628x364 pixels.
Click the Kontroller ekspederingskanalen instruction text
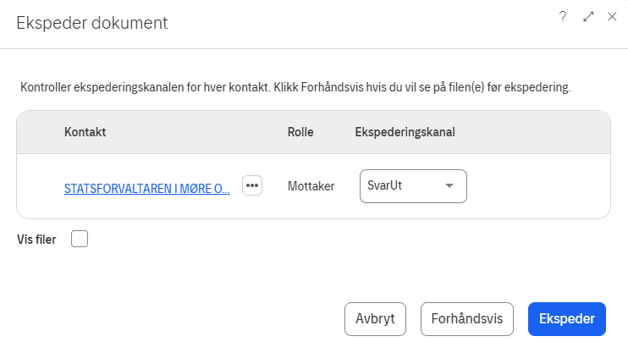tap(295, 87)
